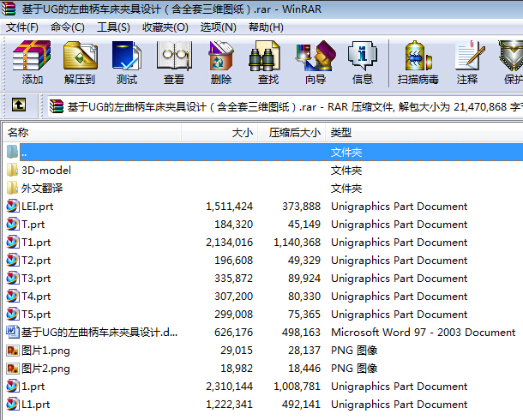Click the size value 1,511,424
Image resolution: width=523 pixels, height=420 pixels.
pos(229,207)
